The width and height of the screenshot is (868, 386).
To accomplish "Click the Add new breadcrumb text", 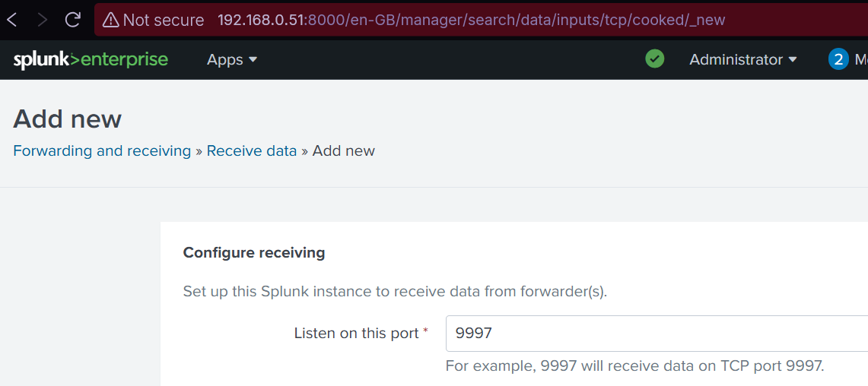I will [344, 150].
